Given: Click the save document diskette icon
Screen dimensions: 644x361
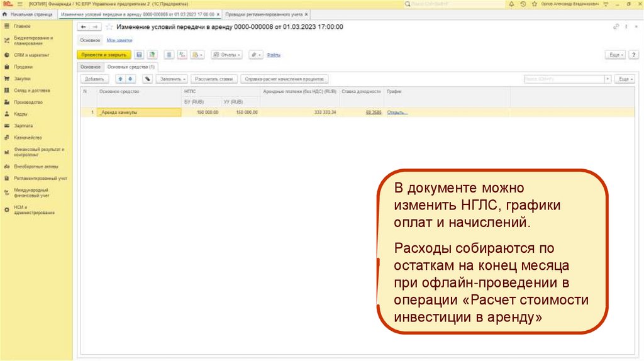Looking at the screenshot, I should 139,55.
